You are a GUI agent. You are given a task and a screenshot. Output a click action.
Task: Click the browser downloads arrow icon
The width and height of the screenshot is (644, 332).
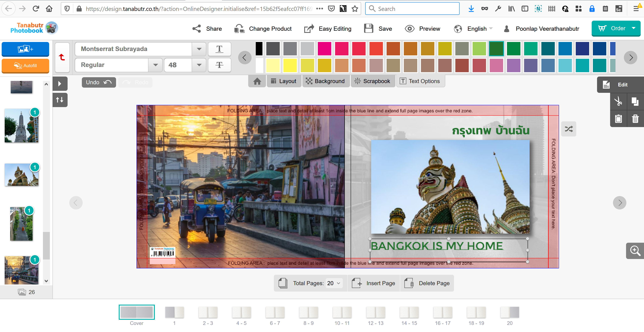[x=471, y=9]
